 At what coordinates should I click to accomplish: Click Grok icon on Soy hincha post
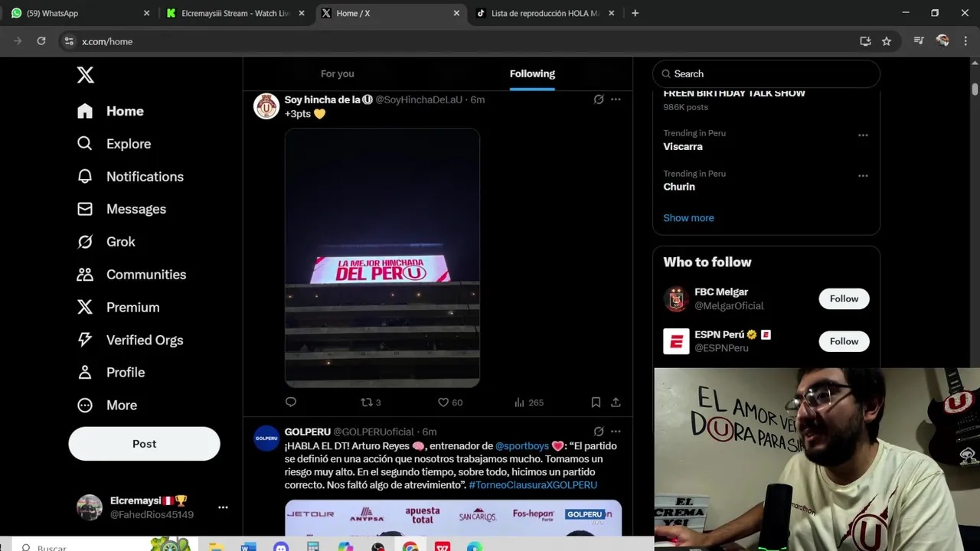[x=599, y=99]
